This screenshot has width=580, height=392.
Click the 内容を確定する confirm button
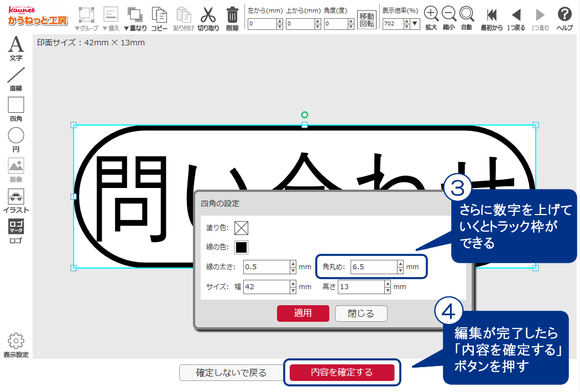pyautogui.click(x=342, y=373)
